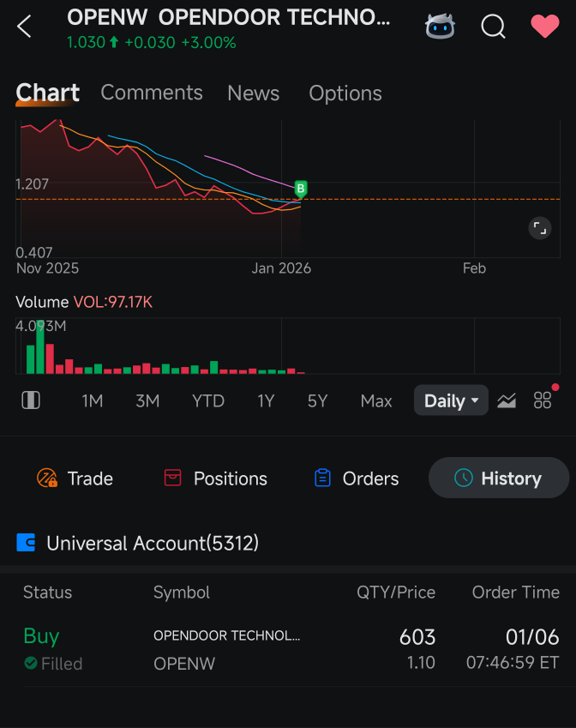Tap the OPENW symbol in order row
Image resolution: width=576 pixels, height=728 pixels.
pyautogui.click(x=184, y=664)
